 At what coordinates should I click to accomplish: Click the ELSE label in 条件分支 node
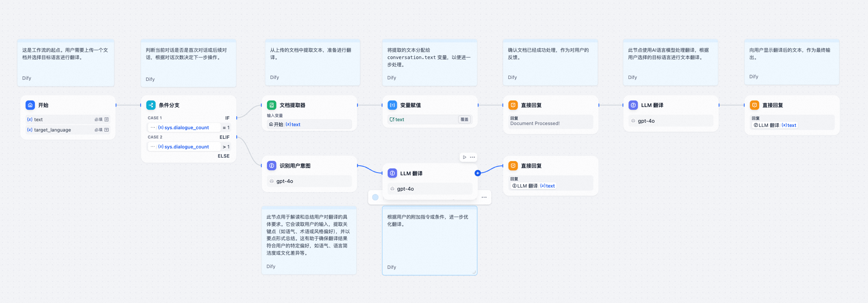pyautogui.click(x=224, y=156)
